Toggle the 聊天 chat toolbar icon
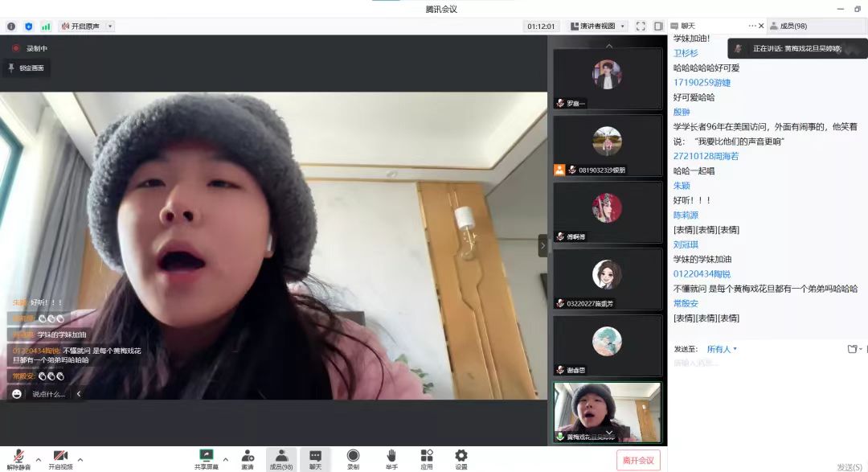 pos(315,458)
